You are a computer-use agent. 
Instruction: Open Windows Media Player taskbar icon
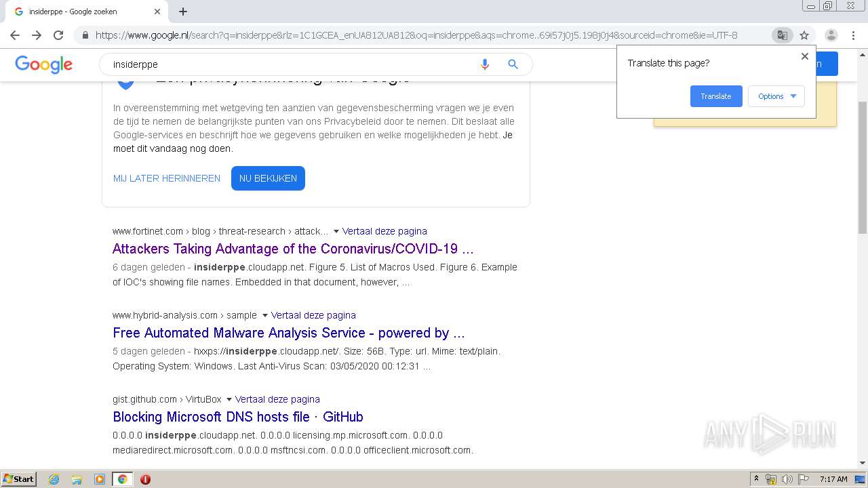(100, 479)
